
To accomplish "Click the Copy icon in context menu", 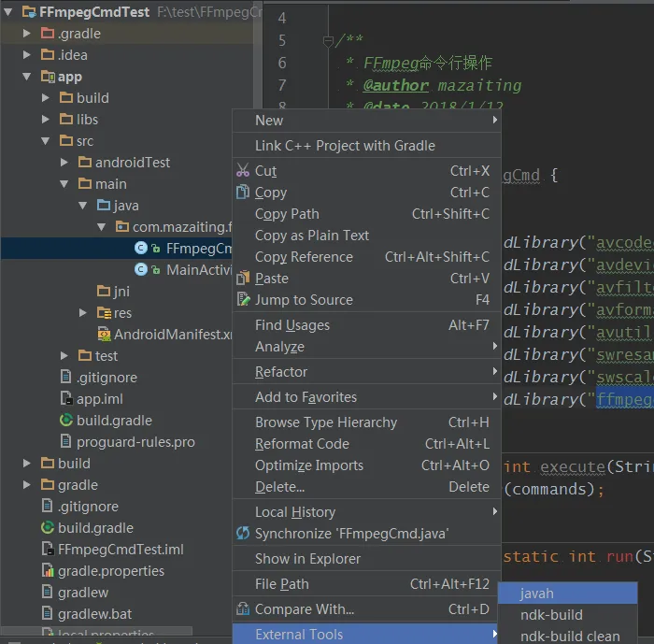I will 243,193.
